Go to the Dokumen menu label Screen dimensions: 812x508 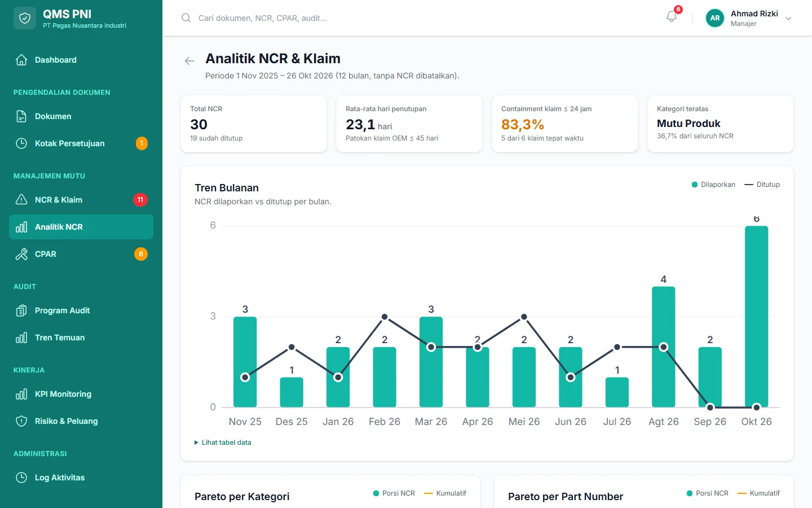click(53, 116)
